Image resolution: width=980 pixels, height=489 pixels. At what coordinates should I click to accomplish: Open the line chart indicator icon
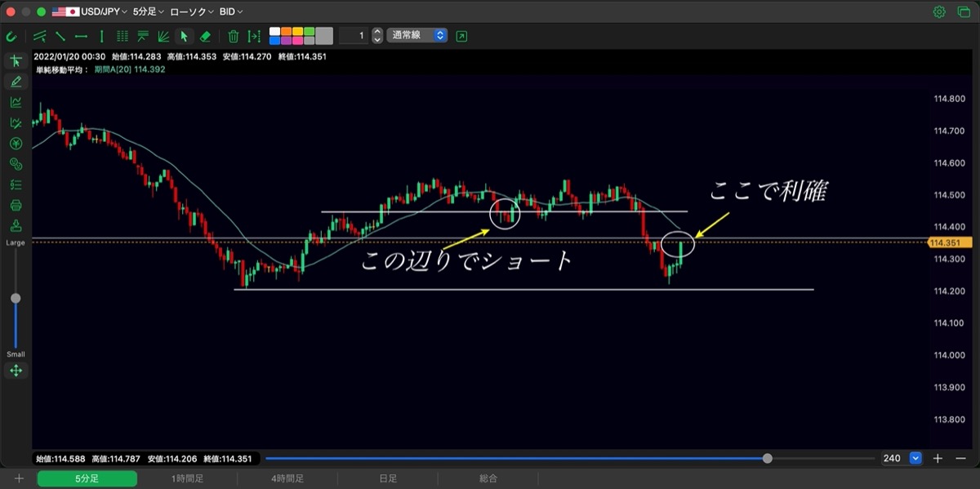pos(16,102)
